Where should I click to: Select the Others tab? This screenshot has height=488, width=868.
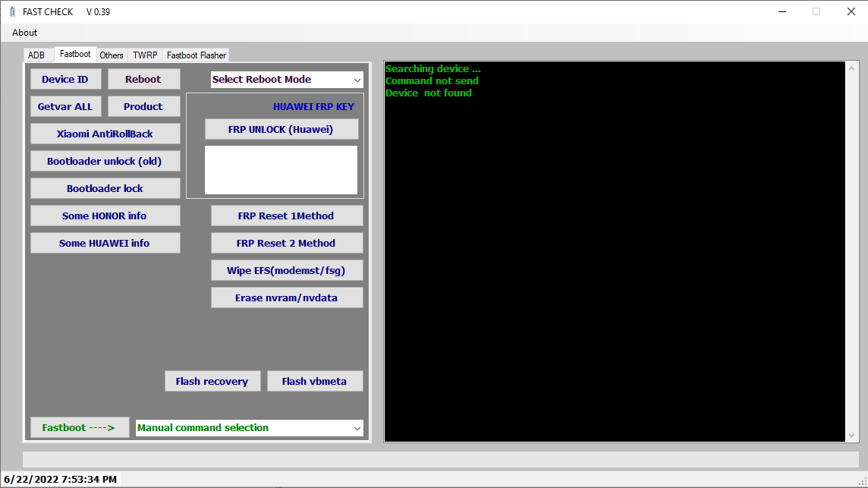(111, 55)
